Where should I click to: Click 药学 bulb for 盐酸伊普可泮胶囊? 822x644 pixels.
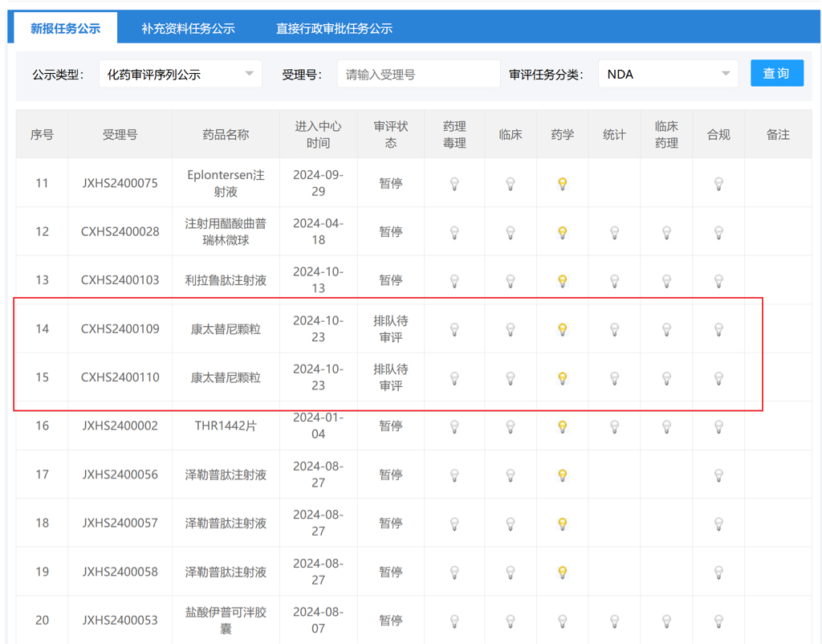click(563, 621)
